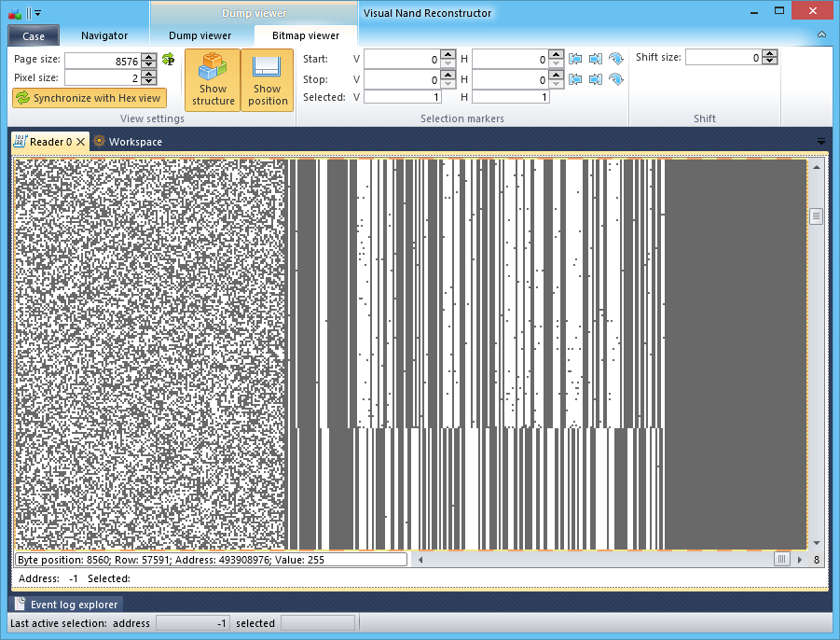Decrease Shift size spinner down
Viewport: 840px width, 640px height.
point(770,61)
